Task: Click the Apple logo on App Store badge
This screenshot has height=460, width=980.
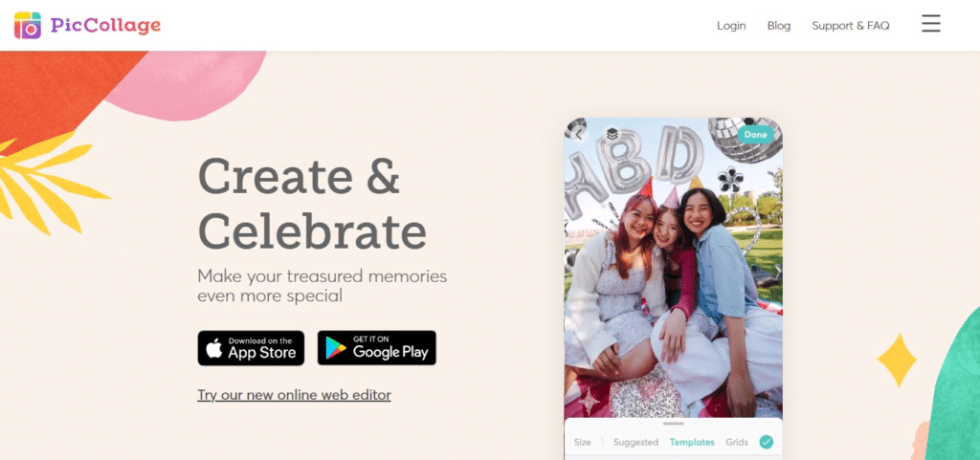Action: pos(214,348)
